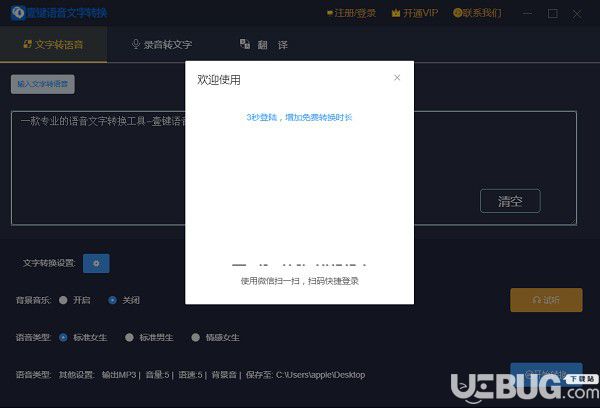Click the 开通VIP crown button

(x=415, y=13)
